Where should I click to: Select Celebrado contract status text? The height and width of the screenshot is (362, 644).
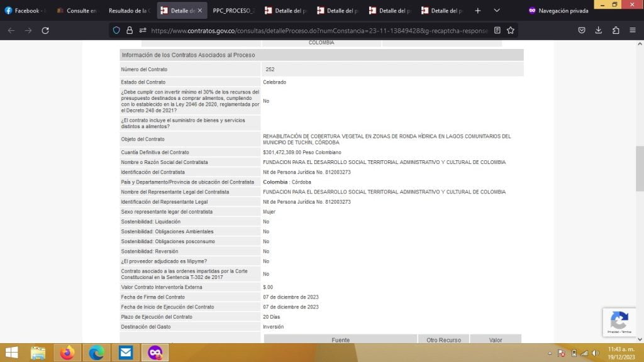274,82
